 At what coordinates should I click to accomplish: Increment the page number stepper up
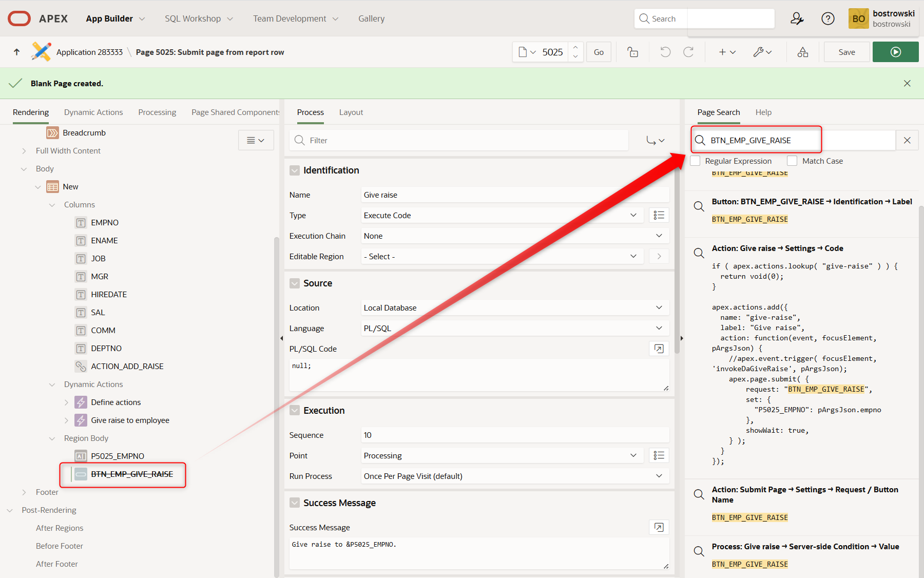click(x=575, y=47)
